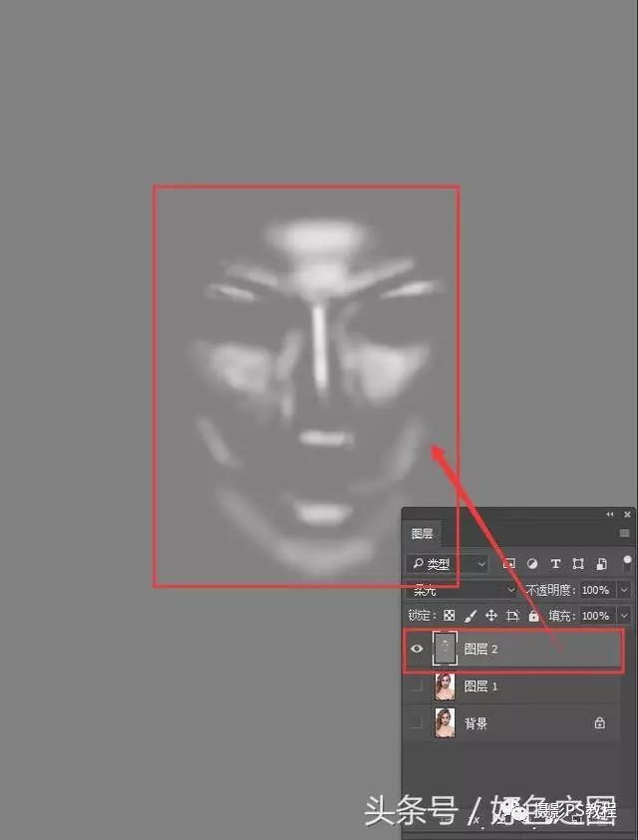Image resolution: width=638 pixels, height=840 pixels.
Task: Expand the 不透明度 opacity slider arrow
Action: click(624, 591)
